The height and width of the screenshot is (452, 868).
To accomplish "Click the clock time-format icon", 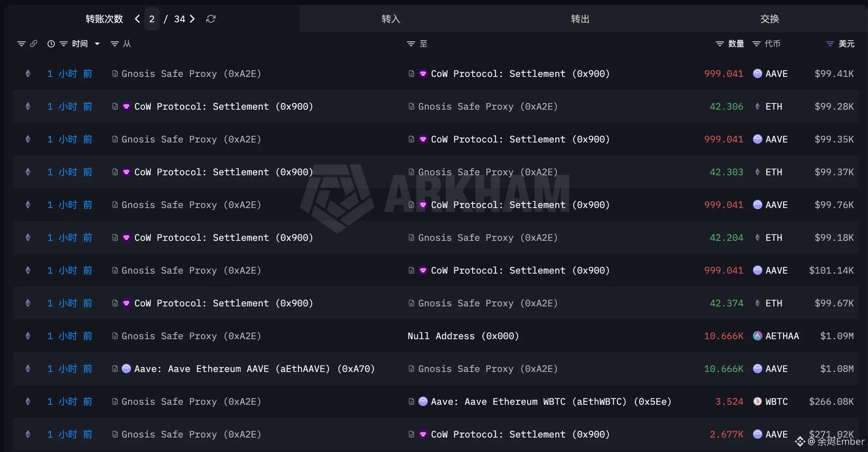I will pyautogui.click(x=51, y=44).
